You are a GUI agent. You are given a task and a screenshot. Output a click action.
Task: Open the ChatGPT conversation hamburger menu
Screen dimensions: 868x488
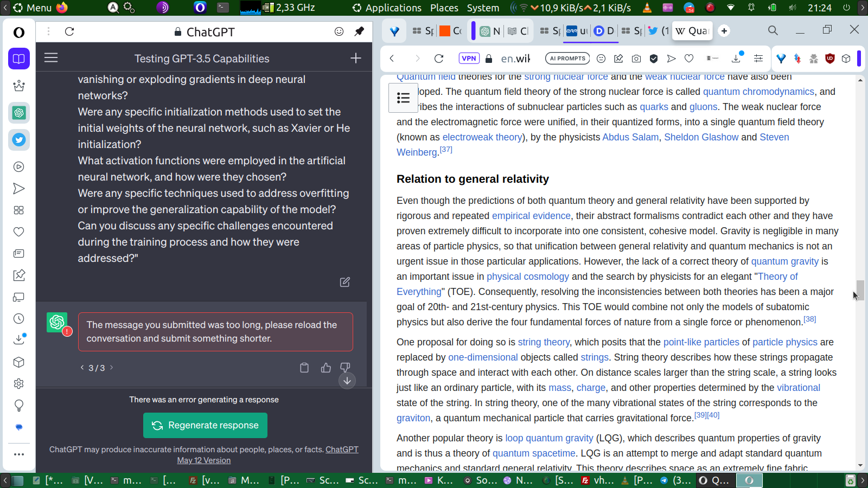point(51,58)
